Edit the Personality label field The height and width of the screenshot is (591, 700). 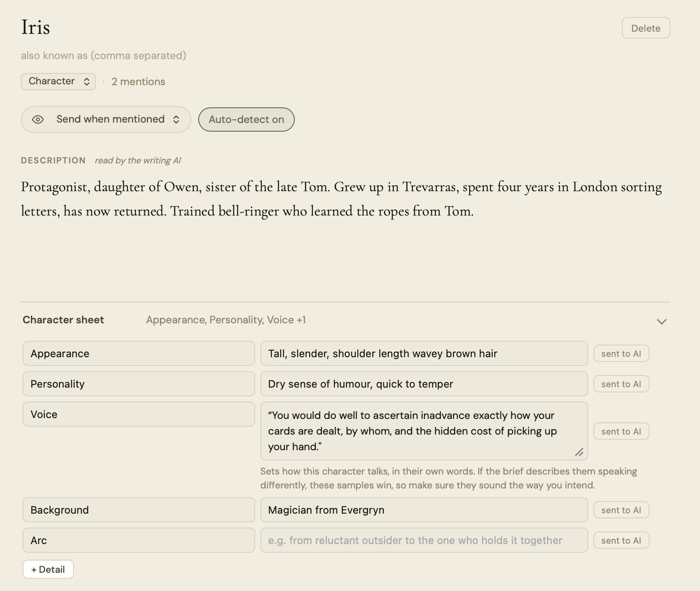tap(139, 384)
